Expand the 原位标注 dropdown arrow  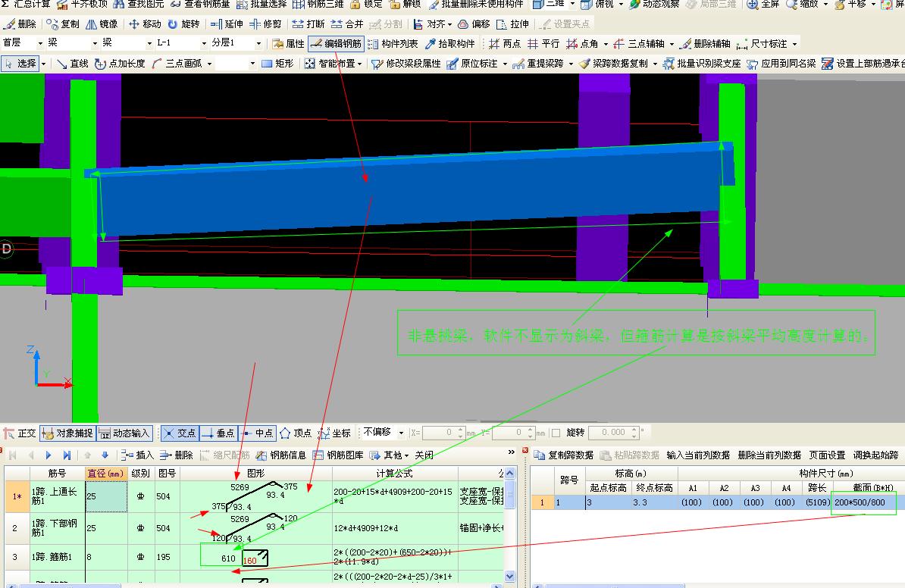pyautogui.click(x=505, y=64)
